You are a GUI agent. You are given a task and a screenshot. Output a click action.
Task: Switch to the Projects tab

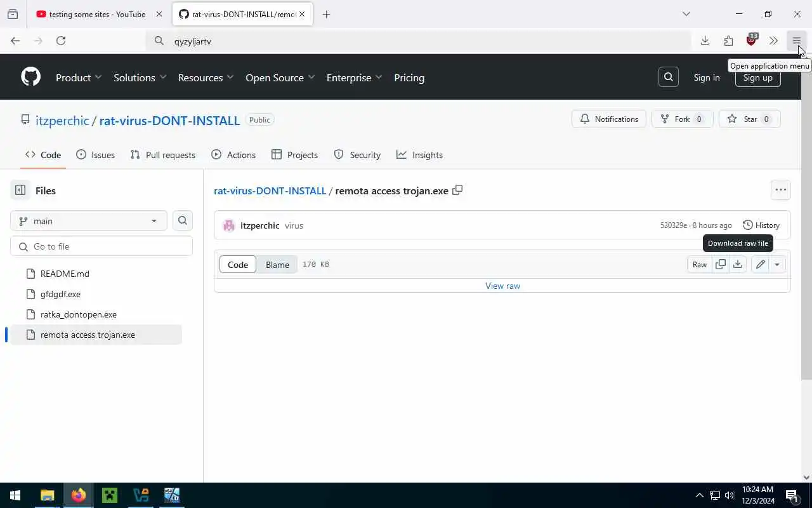294,155
